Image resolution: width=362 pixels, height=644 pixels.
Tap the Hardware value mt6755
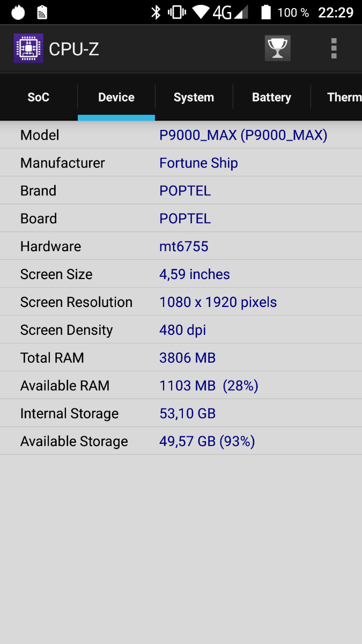pos(183,247)
